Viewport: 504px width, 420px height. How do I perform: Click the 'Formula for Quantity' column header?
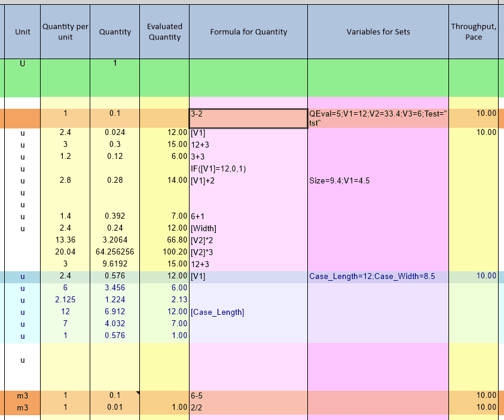click(x=248, y=32)
